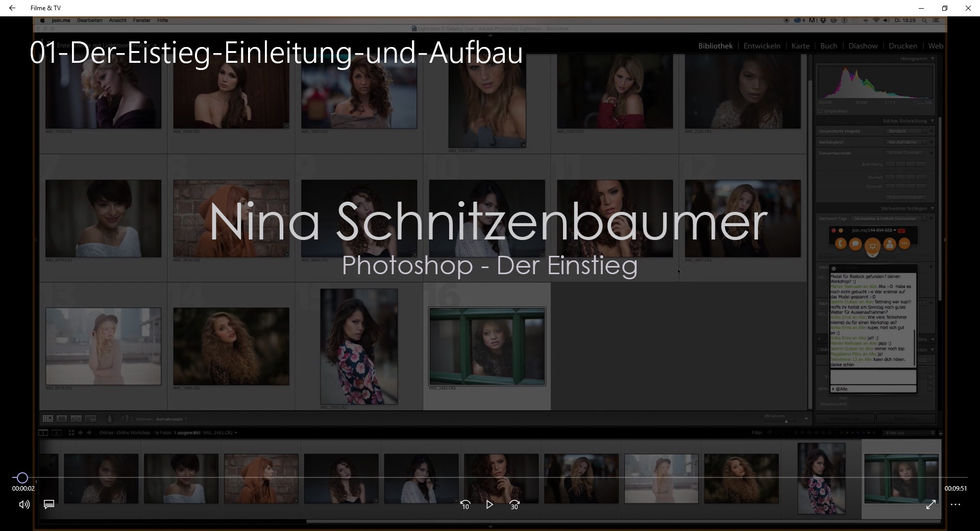The image size is (980, 531).
Task: Open the Diashow module tab
Action: [x=863, y=46]
